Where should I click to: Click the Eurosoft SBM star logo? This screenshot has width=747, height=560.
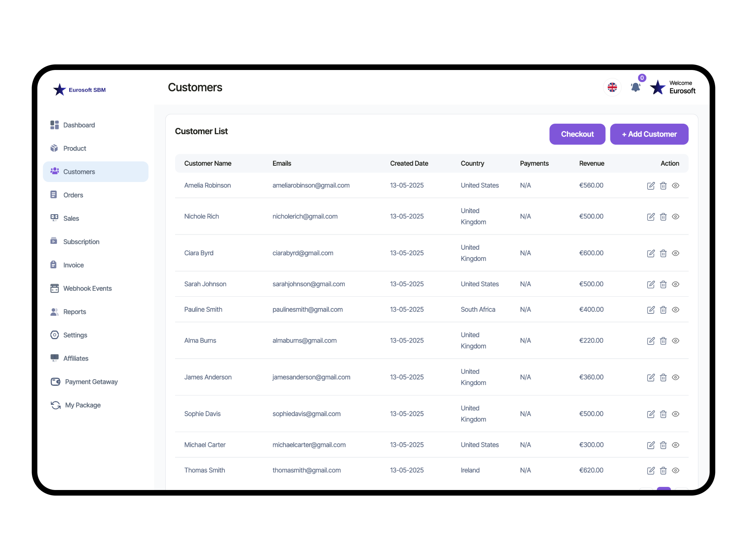[60, 90]
